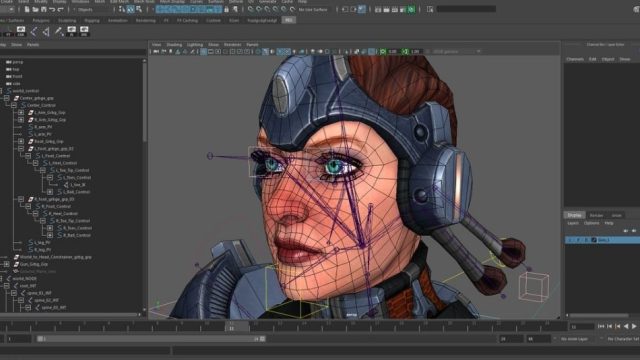Toggle highlighted blue construction history icon

pos(361,9)
